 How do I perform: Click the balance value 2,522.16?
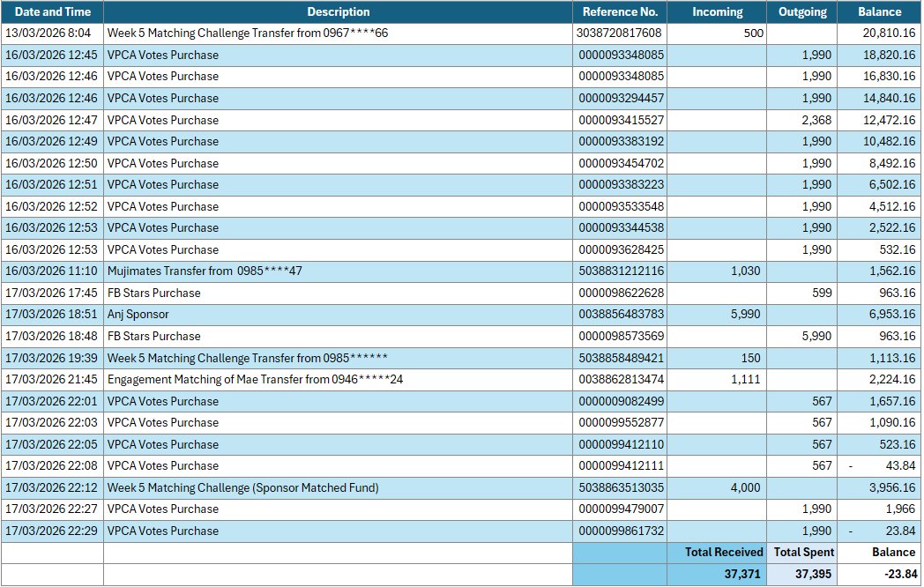point(892,227)
